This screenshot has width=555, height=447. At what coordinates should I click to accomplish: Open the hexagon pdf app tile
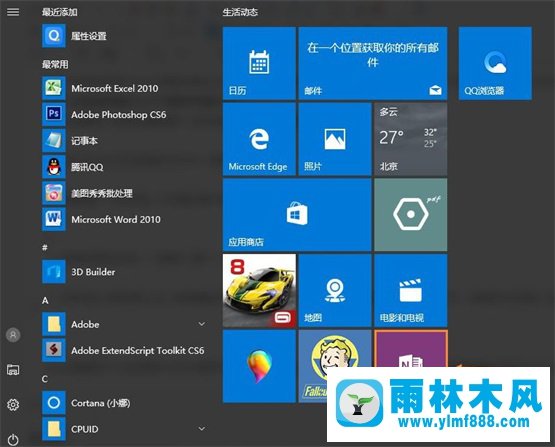pyautogui.click(x=411, y=215)
